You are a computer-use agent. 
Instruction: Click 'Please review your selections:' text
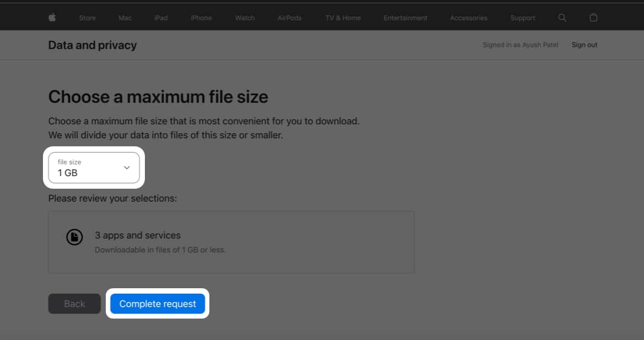point(112,199)
